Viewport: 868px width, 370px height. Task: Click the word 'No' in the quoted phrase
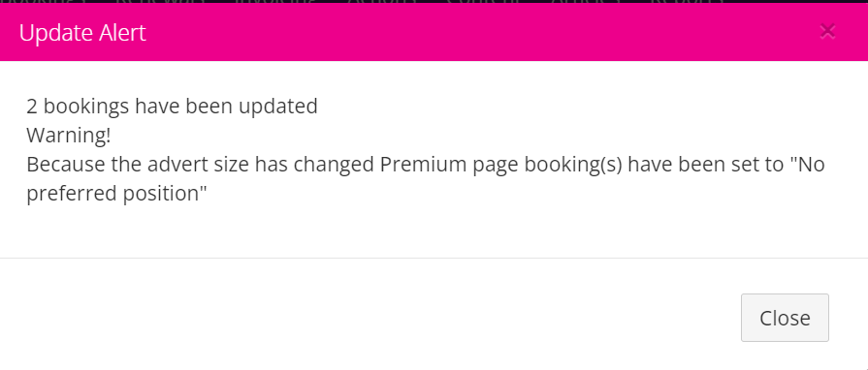click(x=812, y=165)
